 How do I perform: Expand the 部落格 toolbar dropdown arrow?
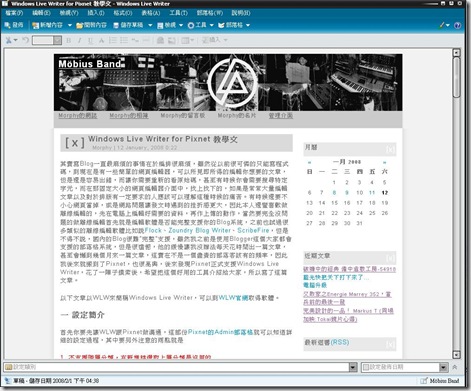[248, 25]
